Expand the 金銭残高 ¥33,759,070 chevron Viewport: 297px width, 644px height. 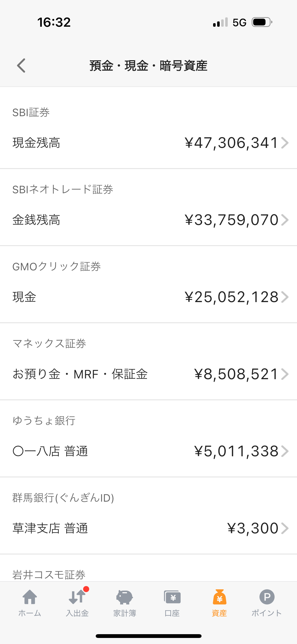[x=285, y=220]
